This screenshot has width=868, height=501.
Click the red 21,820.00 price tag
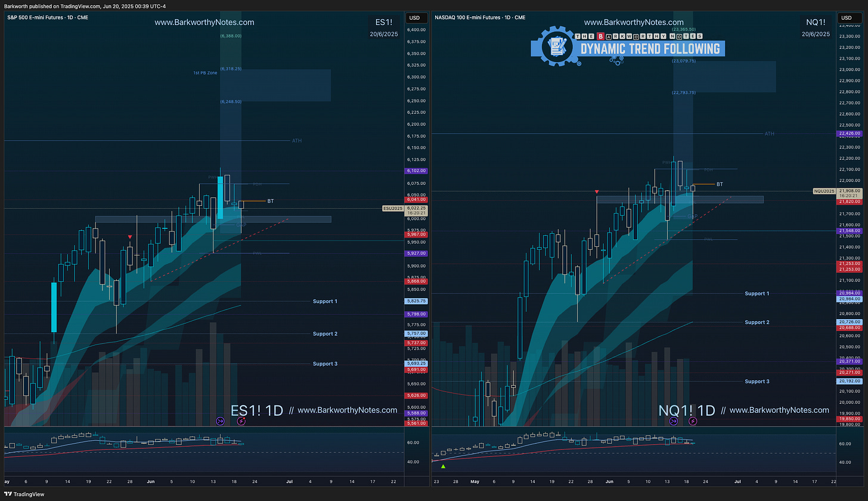[850, 202]
